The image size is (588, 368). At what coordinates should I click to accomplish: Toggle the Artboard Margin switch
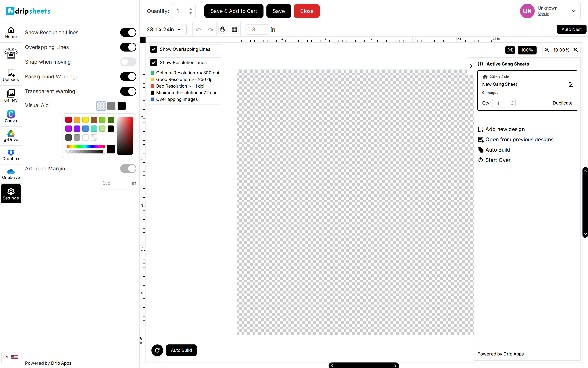128,168
